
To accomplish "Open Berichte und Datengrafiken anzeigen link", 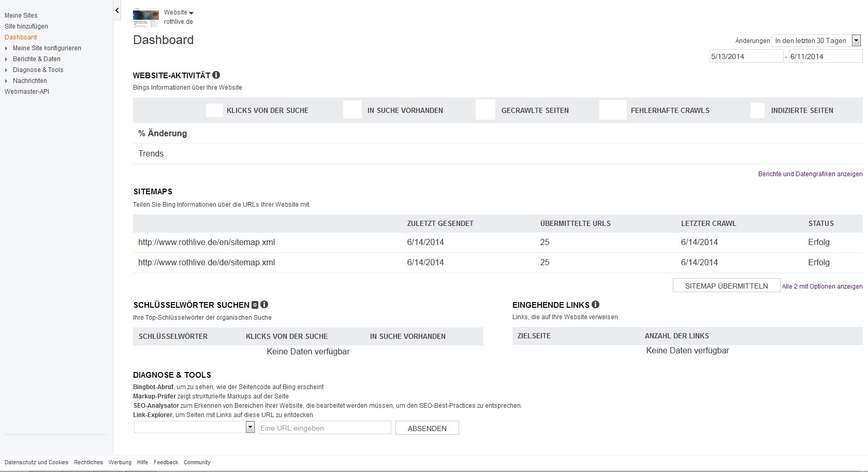I will tap(811, 174).
